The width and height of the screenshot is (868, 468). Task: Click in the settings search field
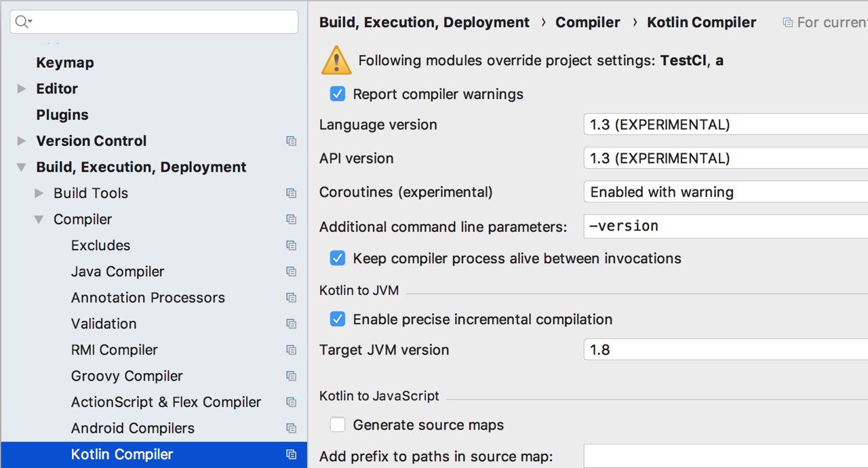(x=154, y=22)
